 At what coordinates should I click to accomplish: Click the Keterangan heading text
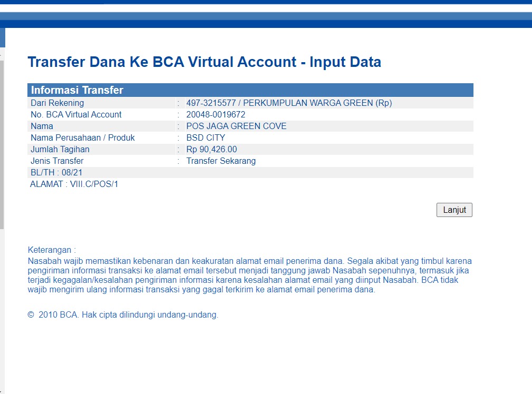coord(52,250)
